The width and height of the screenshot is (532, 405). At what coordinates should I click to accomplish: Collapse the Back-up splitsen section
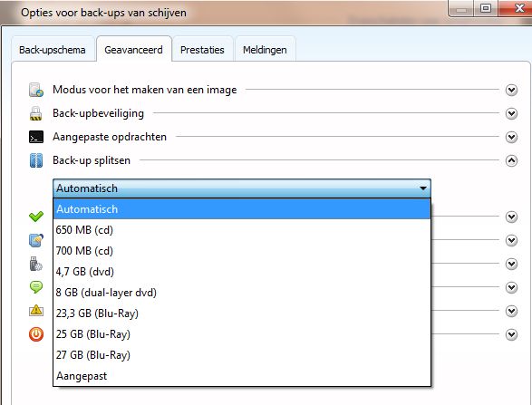pyautogui.click(x=511, y=160)
